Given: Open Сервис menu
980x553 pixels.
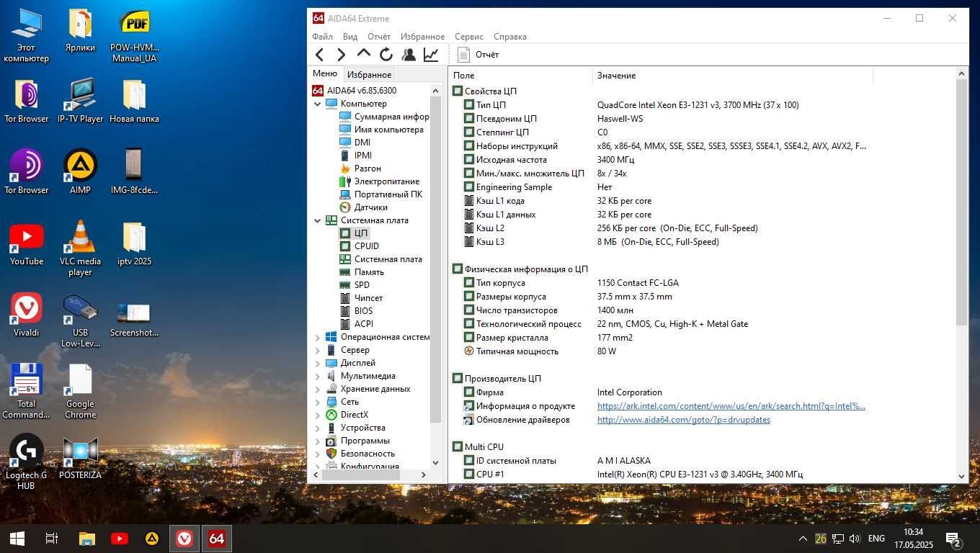Looking at the screenshot, I should [469, 37].
